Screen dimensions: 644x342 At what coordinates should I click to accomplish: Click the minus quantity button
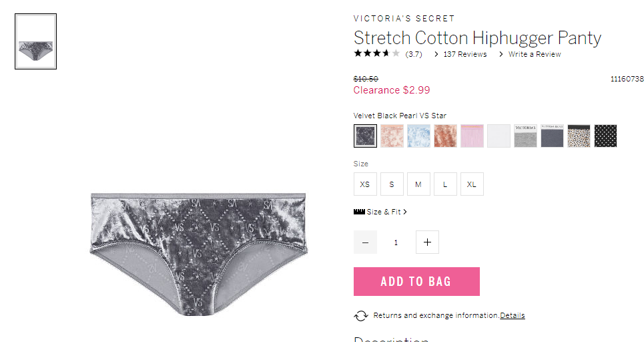pyautogui.click(x=365, y=242)
